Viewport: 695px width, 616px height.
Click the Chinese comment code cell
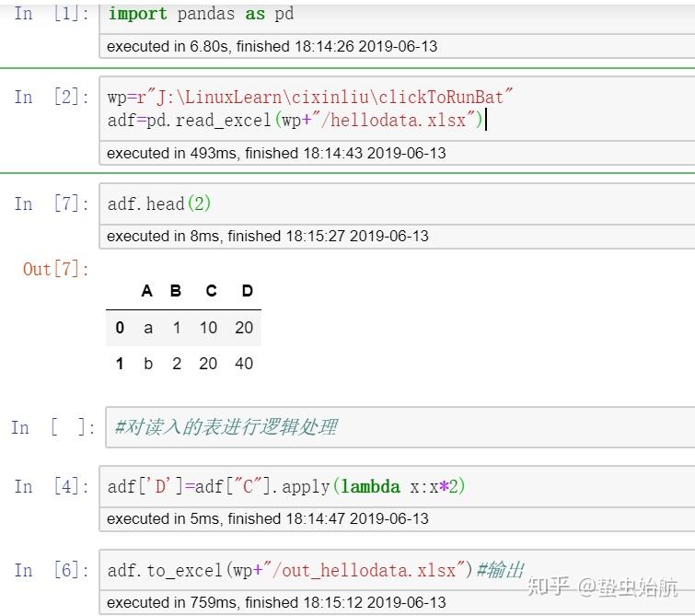click(x=396, y=427)
